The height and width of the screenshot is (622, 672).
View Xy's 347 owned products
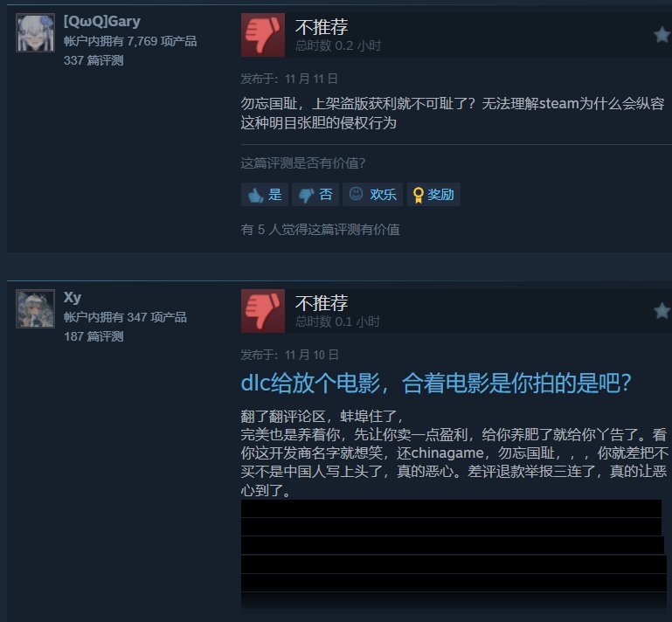(125, 317)
